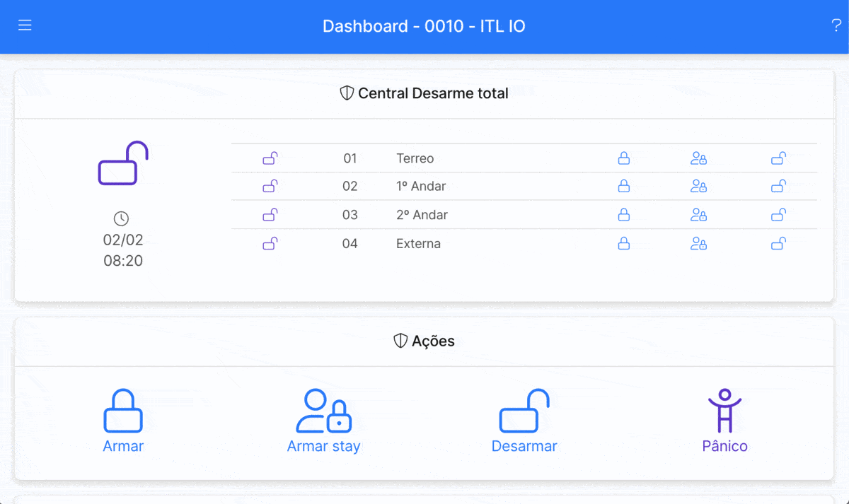
Task: Arm the 1º Andar partition
Action: tap(623, 187)
